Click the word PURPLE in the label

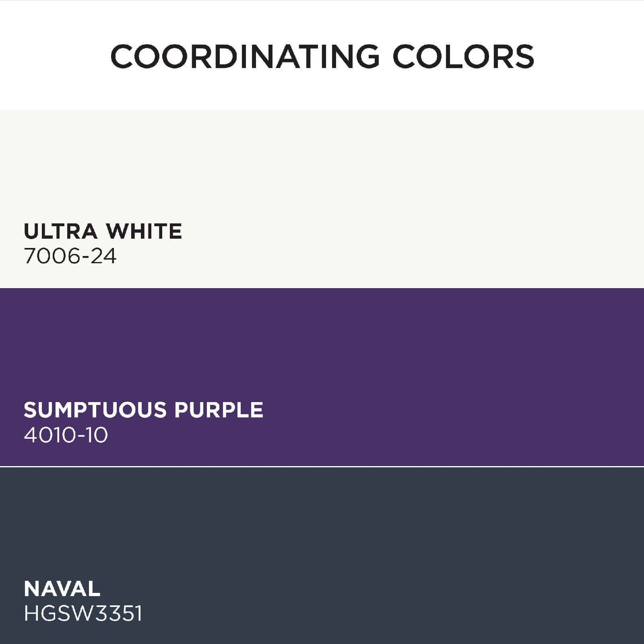[219, 410]
